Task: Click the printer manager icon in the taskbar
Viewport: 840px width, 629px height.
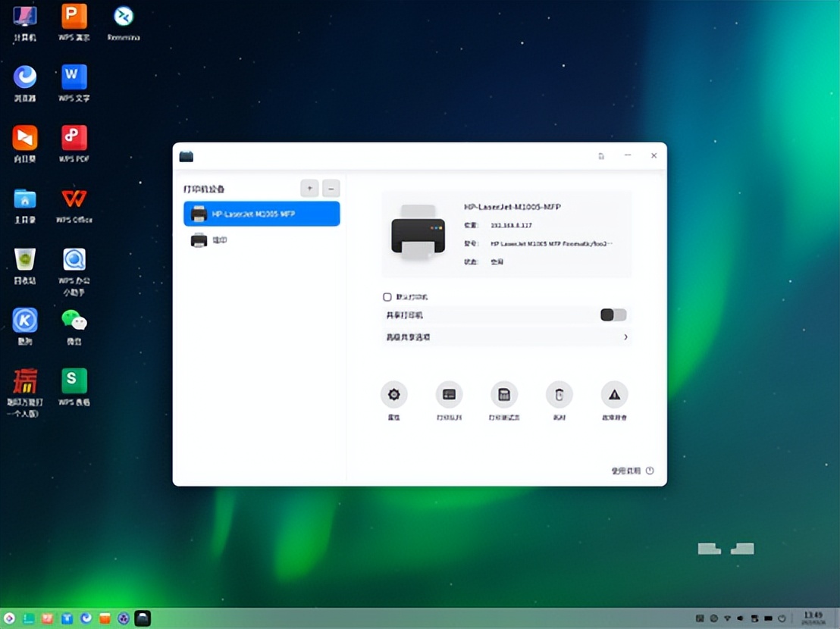Action: click(143, 618)
